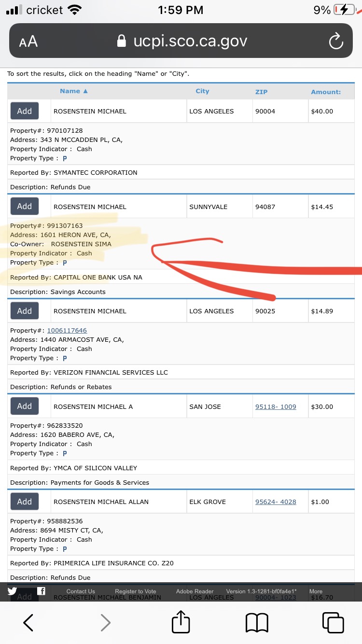Tap the Safari reload page icon
362x644 pixels.
pos(336,42)
